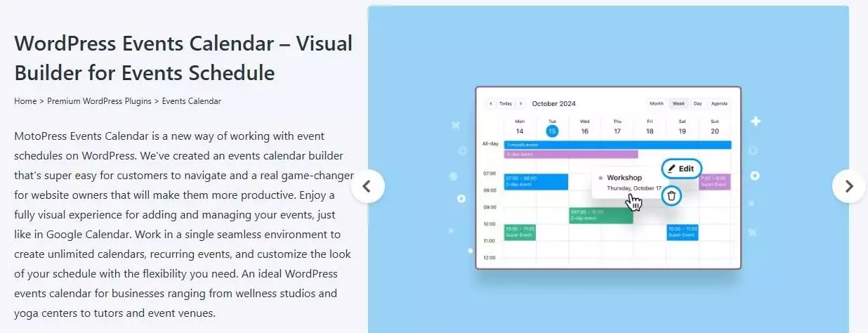Click the Sat 19 column header
Viewport: 868px width, 333px height.
click(x=682, y=126)
